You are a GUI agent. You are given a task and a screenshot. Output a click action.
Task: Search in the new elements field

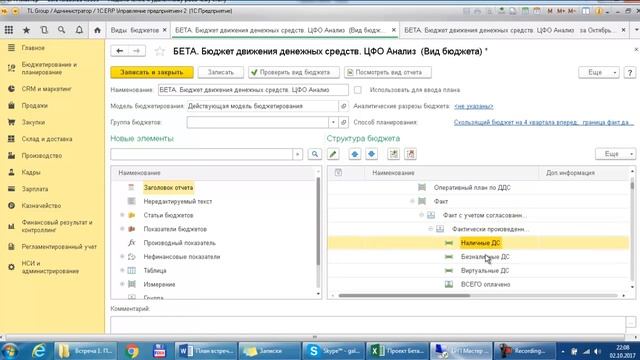point(202,154)
